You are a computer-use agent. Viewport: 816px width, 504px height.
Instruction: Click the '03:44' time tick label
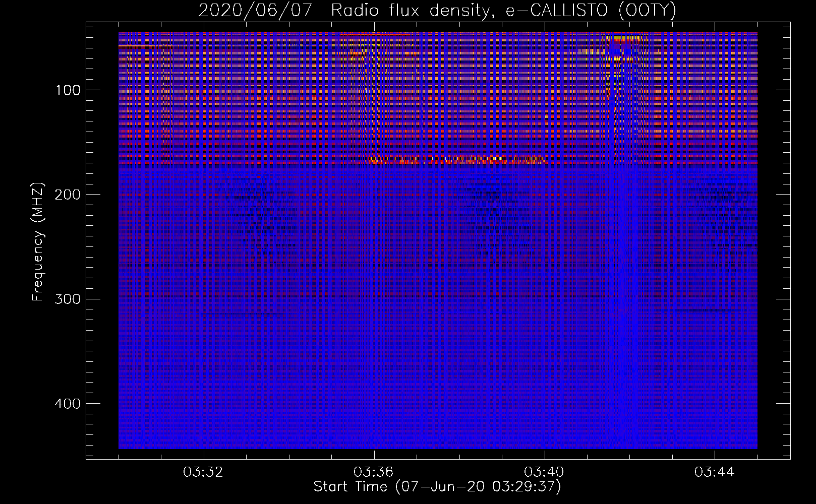(715, 472)
